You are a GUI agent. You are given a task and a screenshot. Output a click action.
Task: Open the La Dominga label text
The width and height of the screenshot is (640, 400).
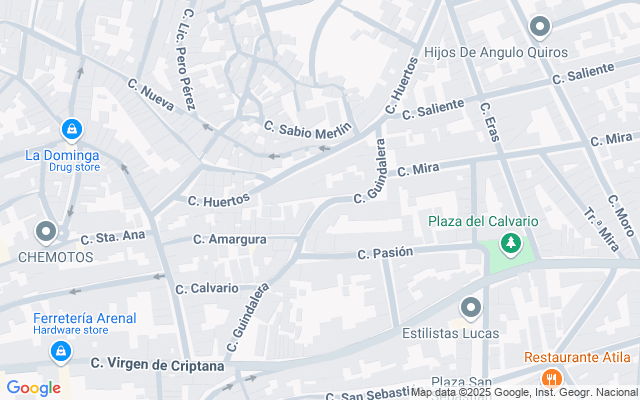pyautogui.click(x=62, y=156)
